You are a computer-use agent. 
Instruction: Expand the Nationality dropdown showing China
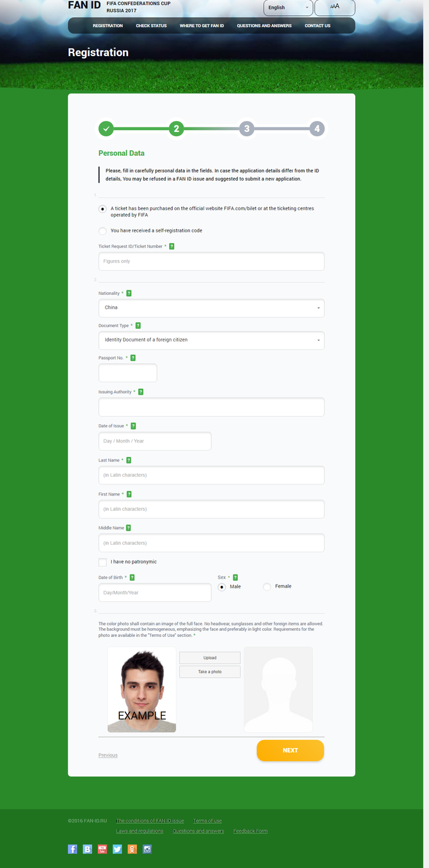pos(211,308)
